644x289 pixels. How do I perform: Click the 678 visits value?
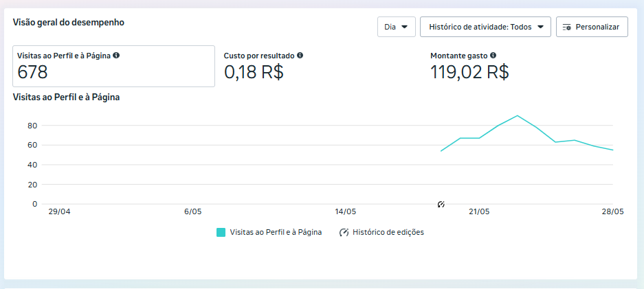[32, 72]
